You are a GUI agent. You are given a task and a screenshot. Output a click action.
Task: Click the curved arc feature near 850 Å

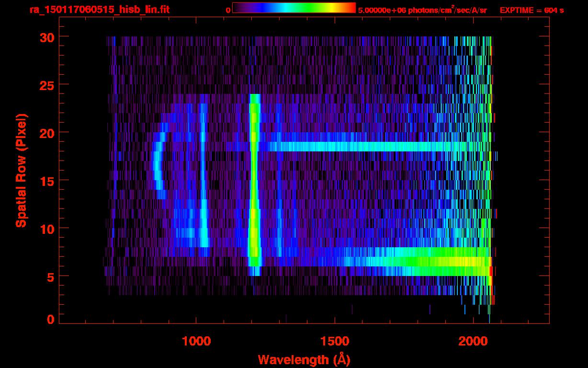pos(157,165)
